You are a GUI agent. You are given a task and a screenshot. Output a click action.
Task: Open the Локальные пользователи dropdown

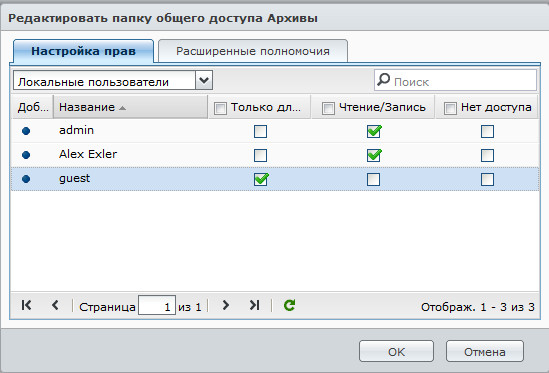[204, 81]
